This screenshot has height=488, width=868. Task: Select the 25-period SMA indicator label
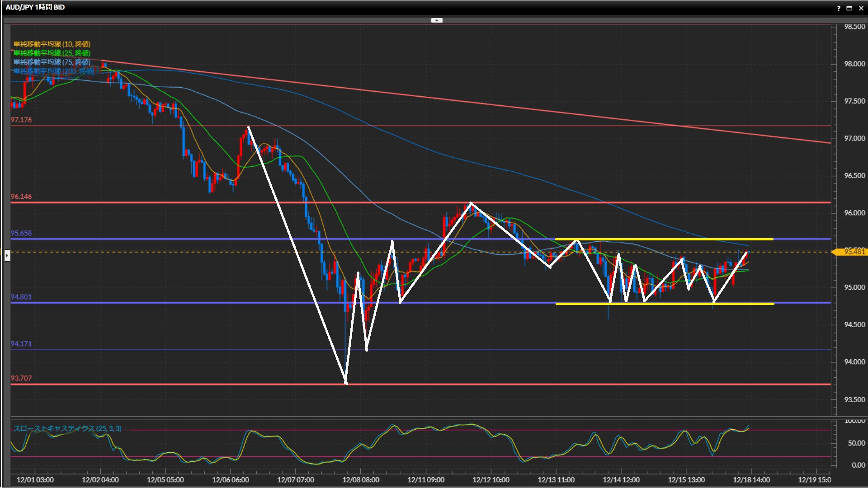52,53
